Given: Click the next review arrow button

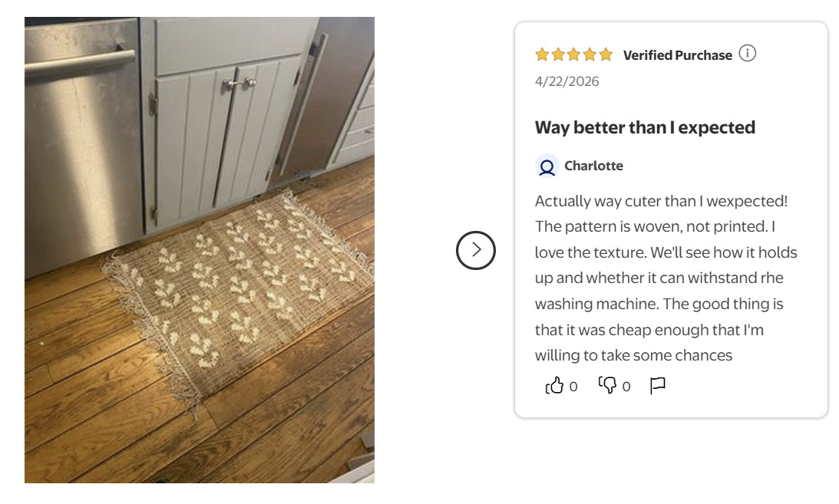Looking at the screenshot, I should (476, 250).
